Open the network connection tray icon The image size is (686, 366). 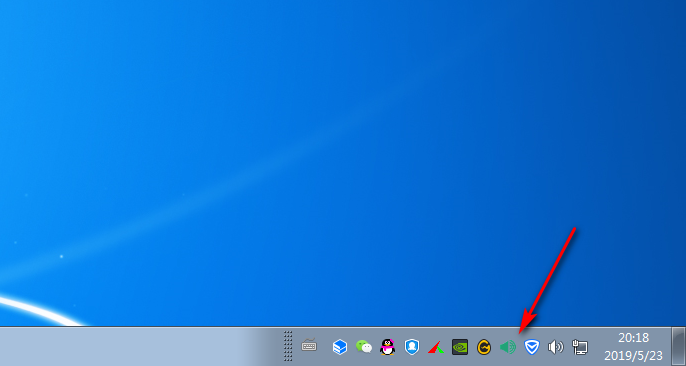click(580, 347)
